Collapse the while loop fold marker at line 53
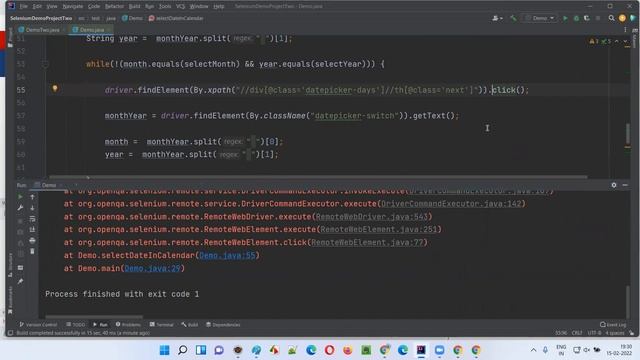The width and height of the screenshot is (640, 360). point(45,64)
